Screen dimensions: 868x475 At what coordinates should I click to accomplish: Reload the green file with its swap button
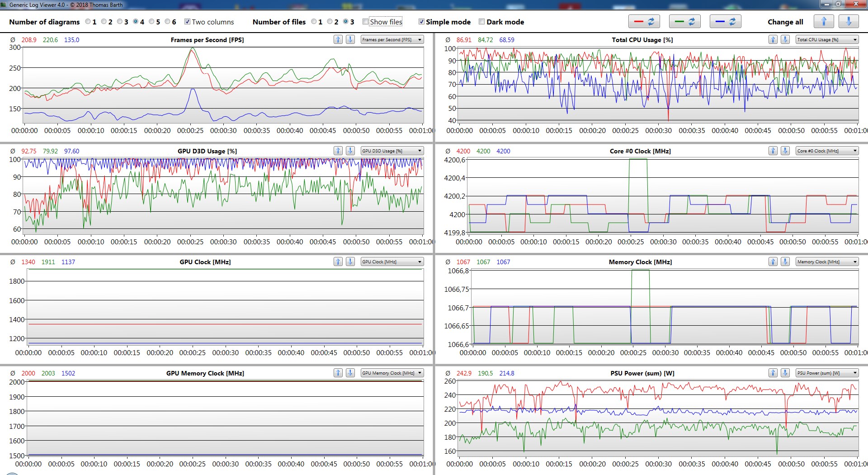[x=685, y=21]
